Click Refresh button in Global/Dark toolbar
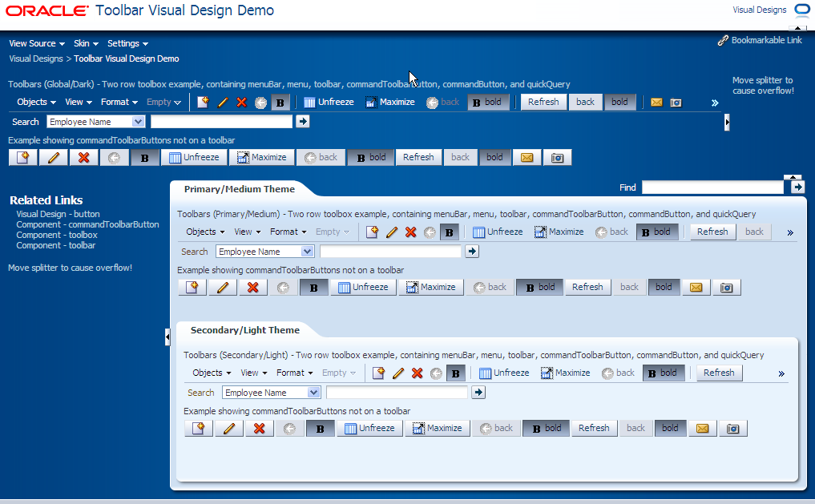Viewport: 815px width, 504px height. click(x=543, y=103)
